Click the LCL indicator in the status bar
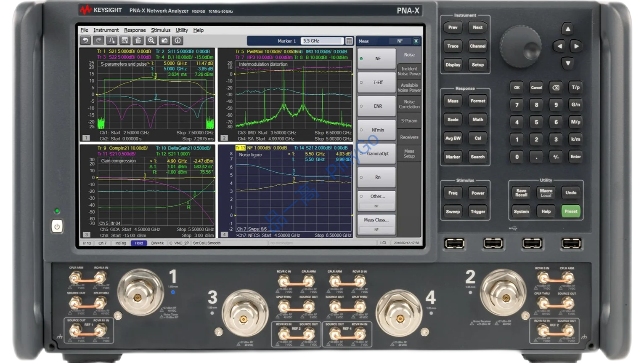This screenshot has height=363, width=644. pos(384,243)
